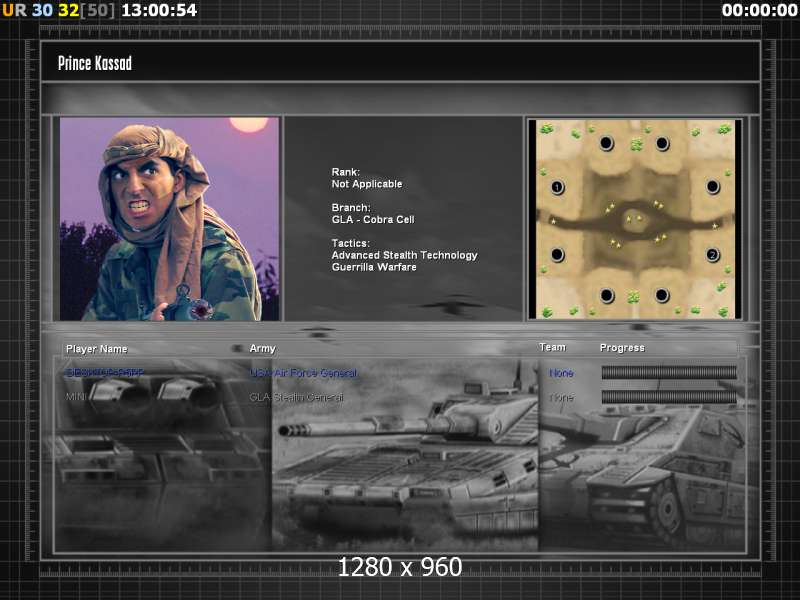The image size is (800, 600).
Task: Click the "USA Air Force General" army entry
Action: tap(303, 373)
